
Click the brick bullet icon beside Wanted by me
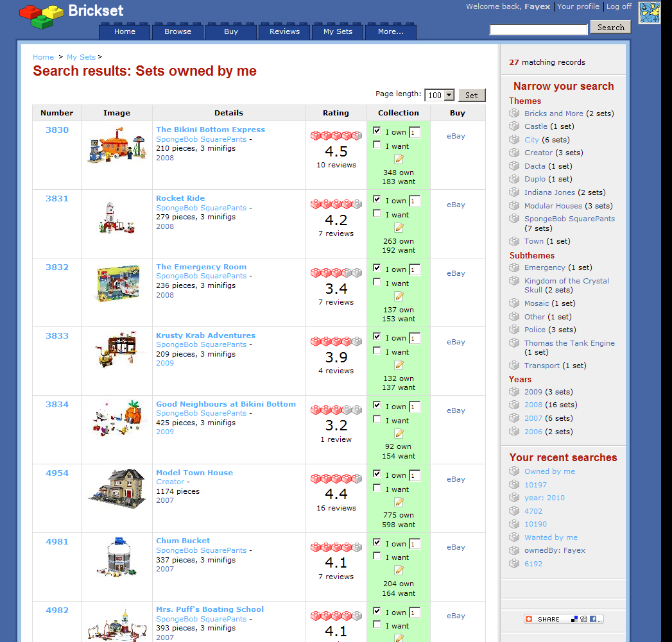click(x=514, y=537)
